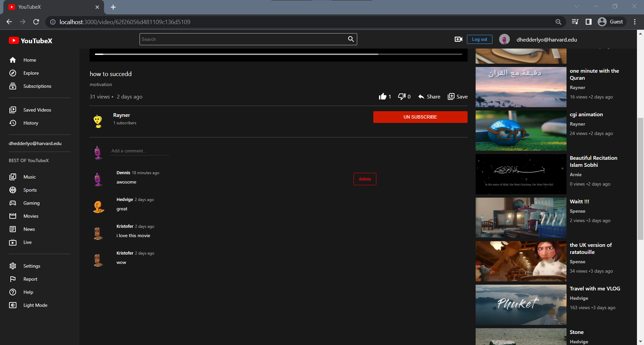Image resolution: width=644 pixels, height=345 pixels.
Task: Toggle browser side panel icon
Action: 588,22
